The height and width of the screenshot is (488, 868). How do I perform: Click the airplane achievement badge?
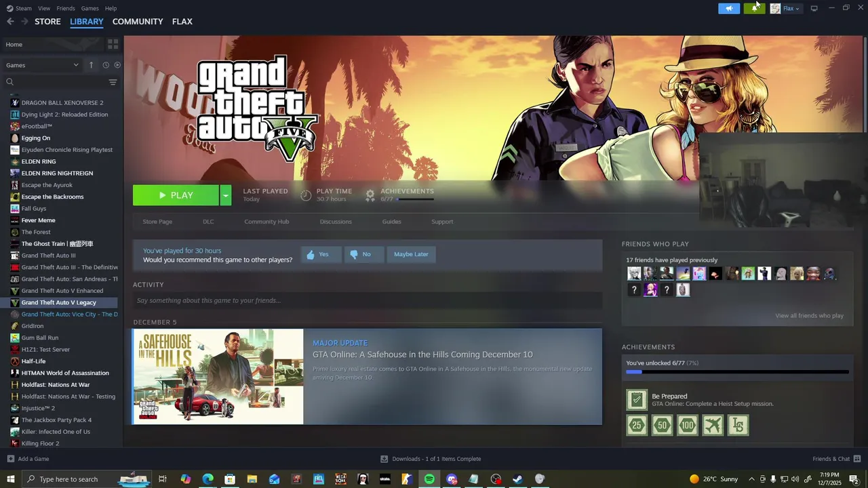coord(713,426)
